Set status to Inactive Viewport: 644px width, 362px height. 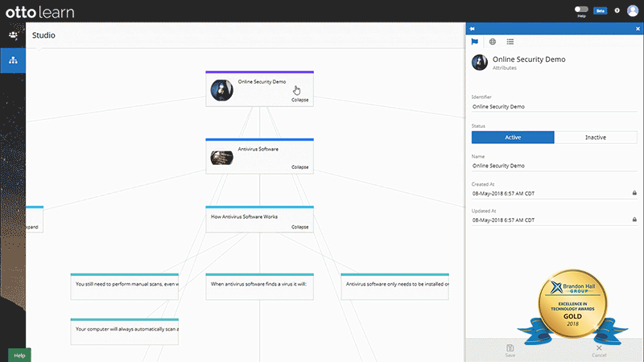(x=597, y=138)
